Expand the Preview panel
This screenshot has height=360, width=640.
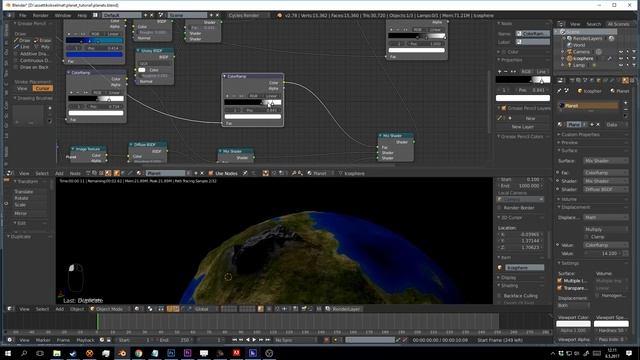pos(569,142)
